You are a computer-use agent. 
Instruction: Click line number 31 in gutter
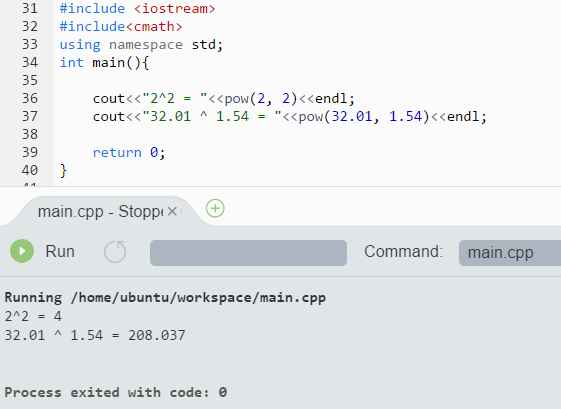(30, 8)
